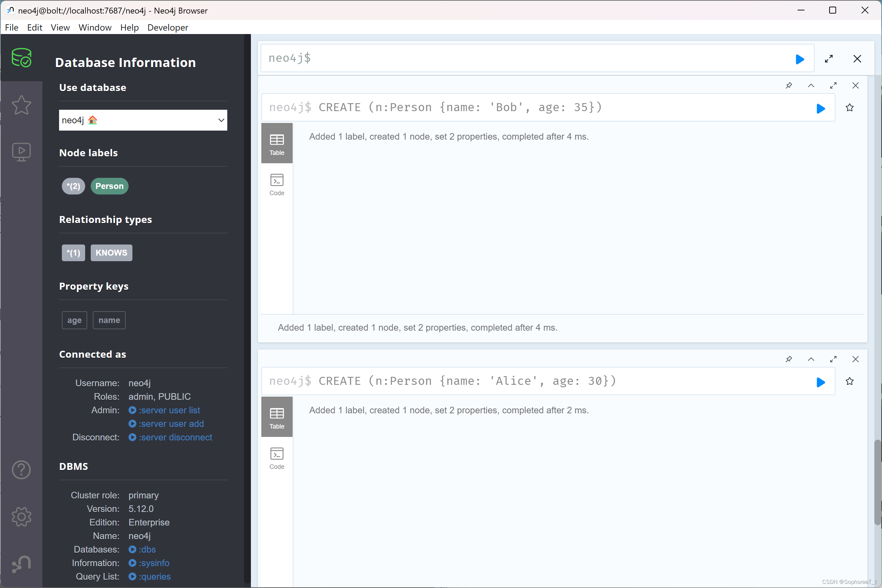882x588 pixels.
Task: Open the Favorites star sidebar icon
Action: pyautogui.click(x=22, y=105)
